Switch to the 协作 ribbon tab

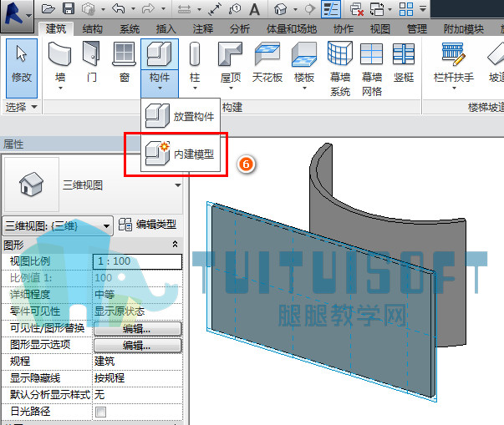click(344, 29)
